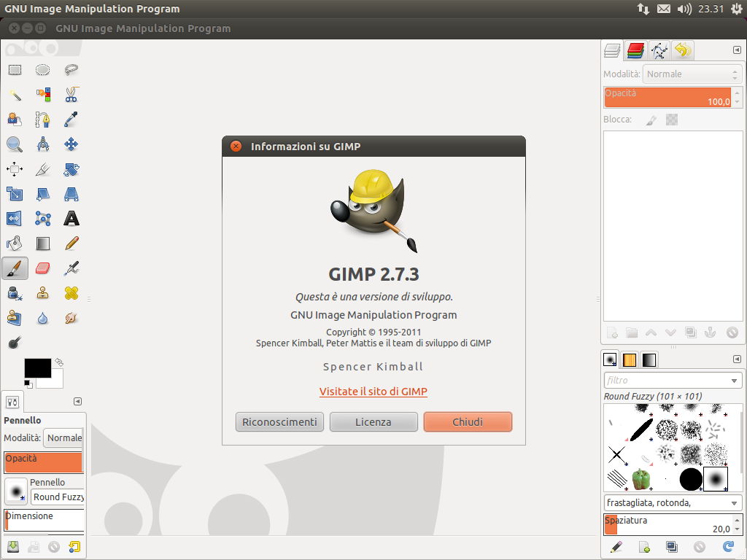The width and height of the screenshot is (747, 560).
Task: Decrease the layer Opacità with the down arrow
Action: click(737, 102)
